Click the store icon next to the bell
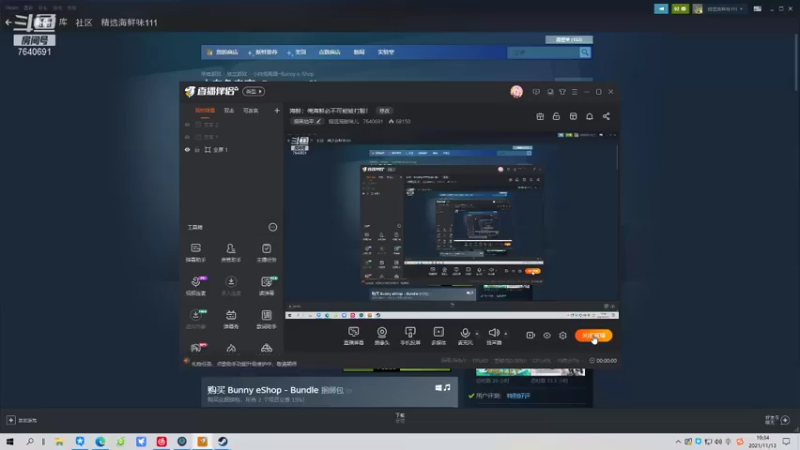Screen dimensions: 800x450 click(x=573, y=116)
